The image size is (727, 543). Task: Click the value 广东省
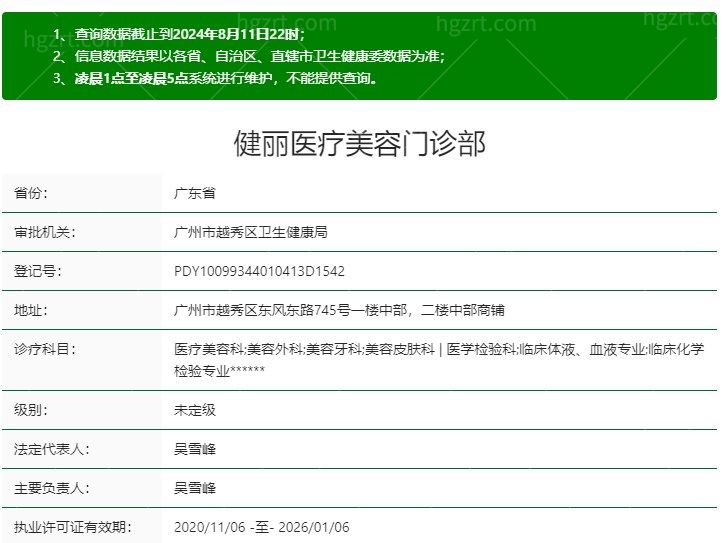(x=195, y=193)
